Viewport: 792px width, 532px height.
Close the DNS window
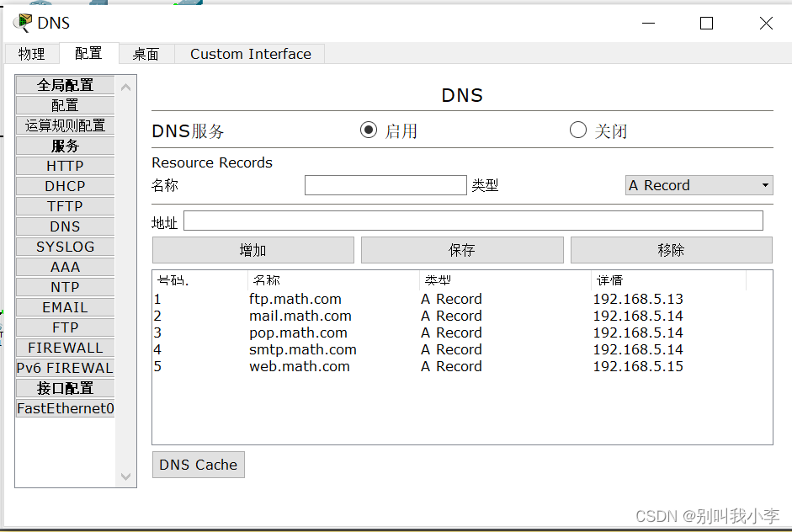coord(766,24)
